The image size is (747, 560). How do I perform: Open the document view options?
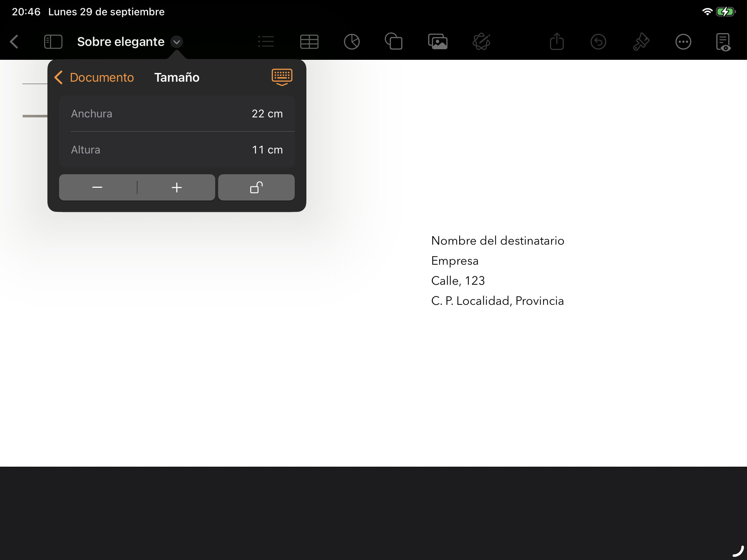point(723,42)
